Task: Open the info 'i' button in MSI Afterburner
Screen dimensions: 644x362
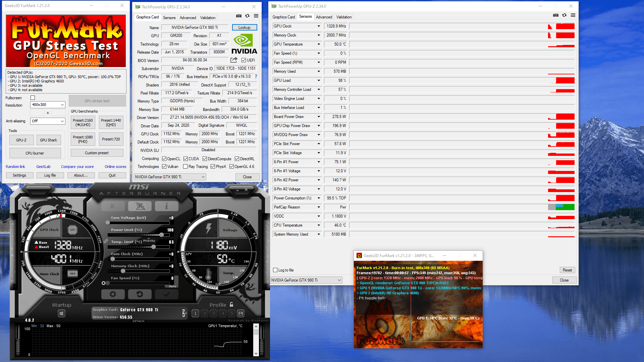Action: 166,206
